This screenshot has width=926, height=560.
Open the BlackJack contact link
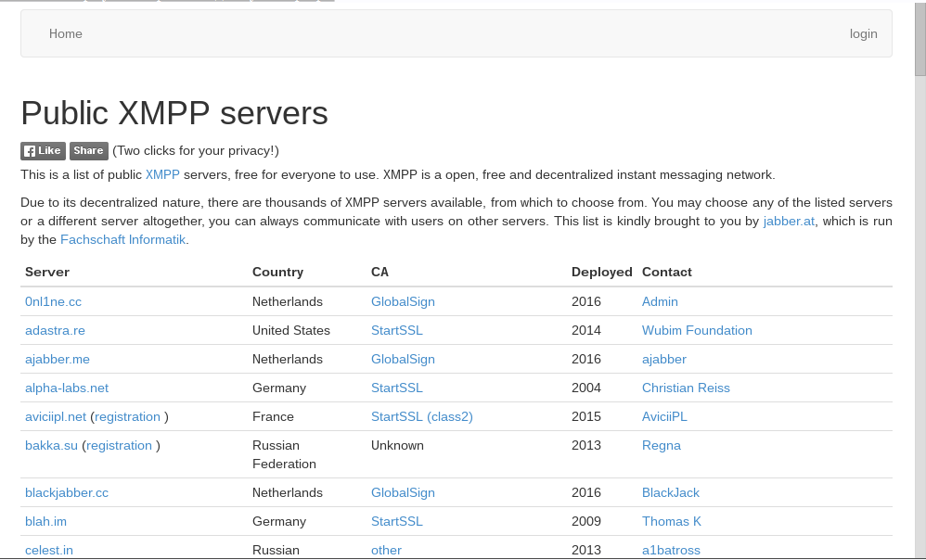[670, 492]
